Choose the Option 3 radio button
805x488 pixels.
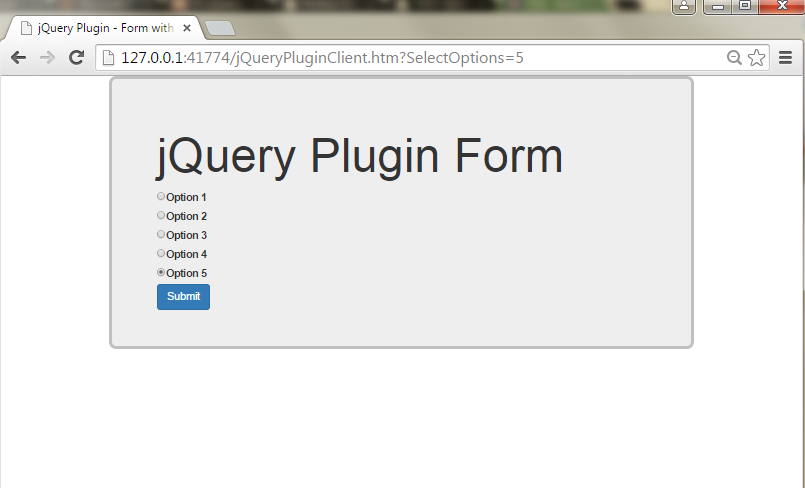coord(161,234)
